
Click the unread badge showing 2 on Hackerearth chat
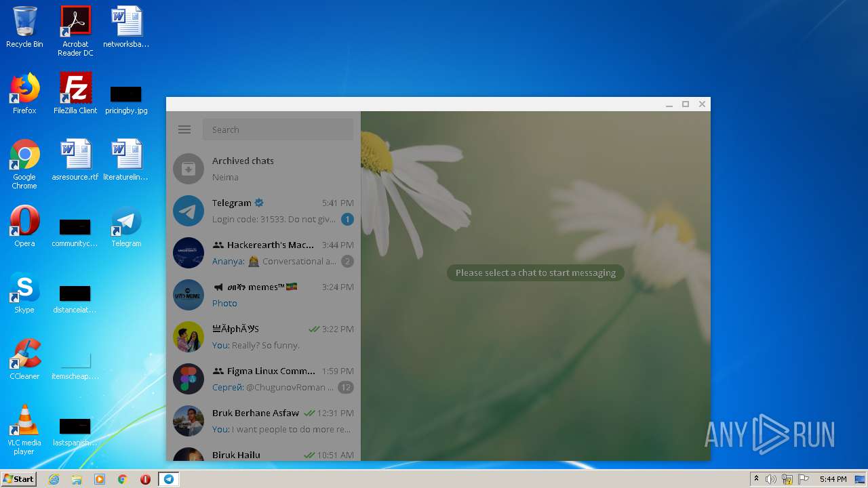click(x=347, y=261)
